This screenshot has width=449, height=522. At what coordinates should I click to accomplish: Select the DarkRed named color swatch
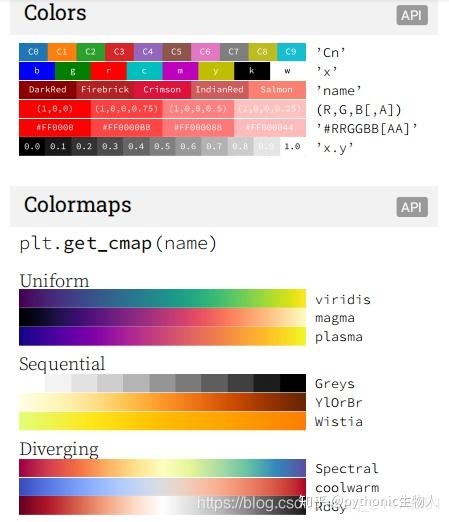click(x=48, y=90)
